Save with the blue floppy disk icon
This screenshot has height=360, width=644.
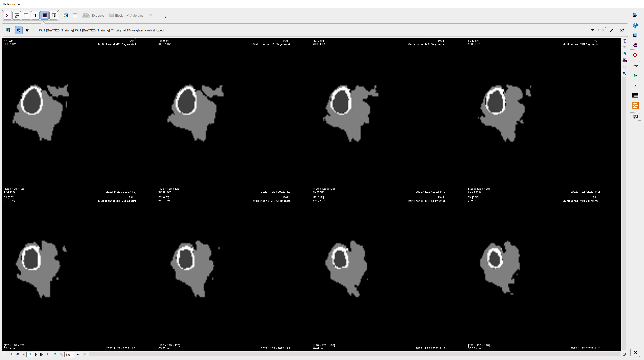[635, 35]
